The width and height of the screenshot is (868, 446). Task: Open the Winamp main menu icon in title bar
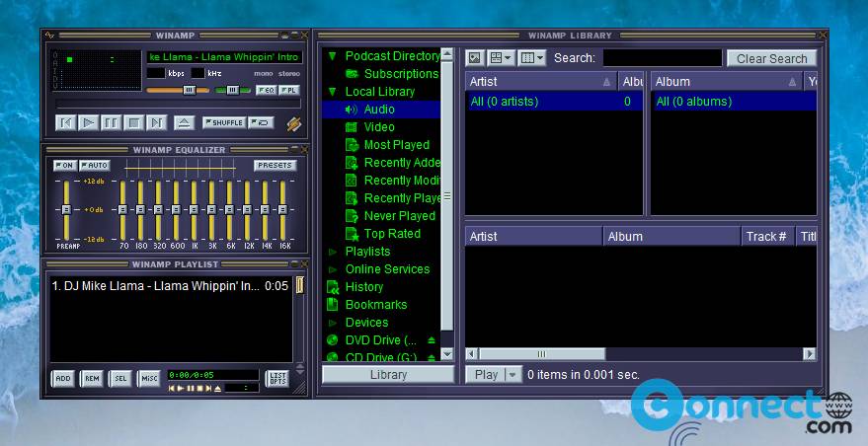[x=49, y=36]
